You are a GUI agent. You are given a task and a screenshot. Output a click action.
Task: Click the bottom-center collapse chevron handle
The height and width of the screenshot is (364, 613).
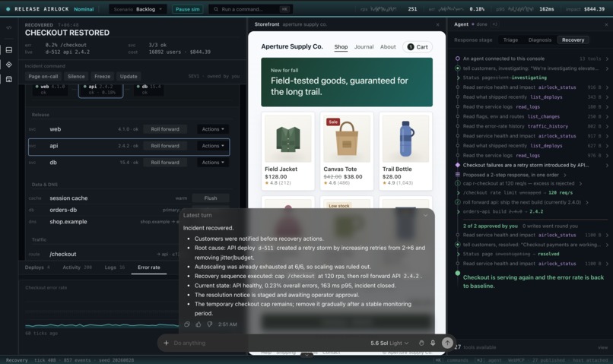click(306, 355)
